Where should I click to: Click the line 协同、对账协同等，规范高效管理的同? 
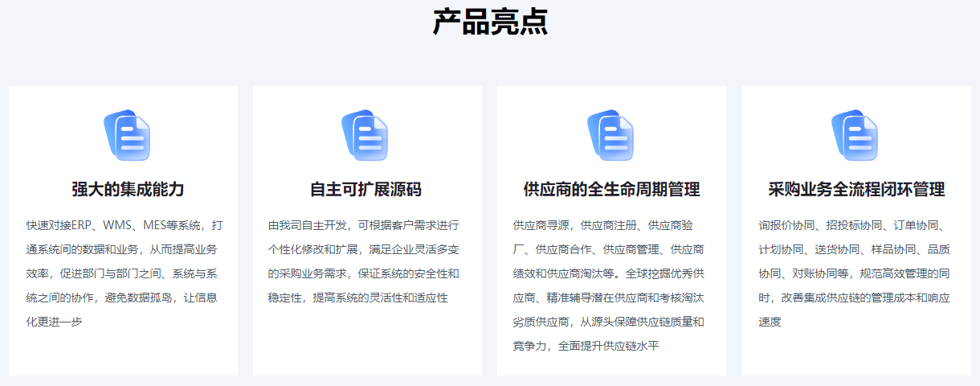tap(855, 273)
